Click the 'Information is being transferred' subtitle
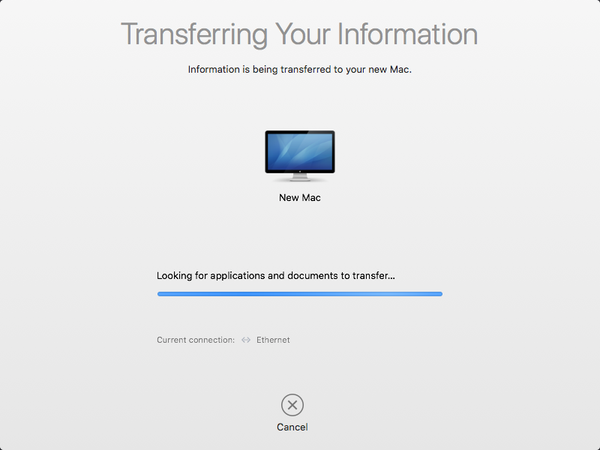The width and height of the screenshot is (600, 450). (x=300, y=70)
